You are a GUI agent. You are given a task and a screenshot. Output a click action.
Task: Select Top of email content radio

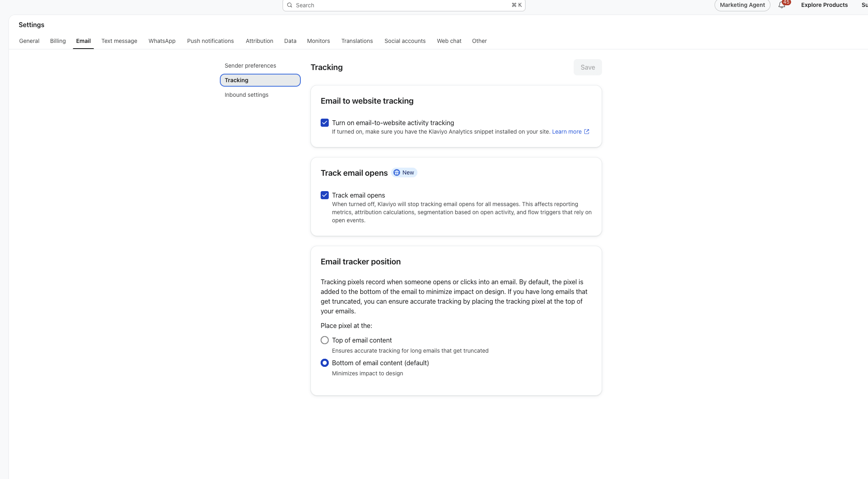point(325,340)
